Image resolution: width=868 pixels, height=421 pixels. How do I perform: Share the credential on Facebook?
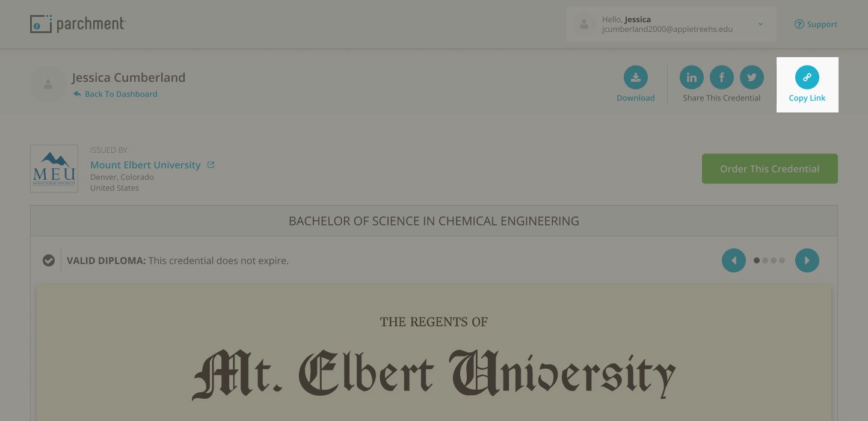point(721,77)
